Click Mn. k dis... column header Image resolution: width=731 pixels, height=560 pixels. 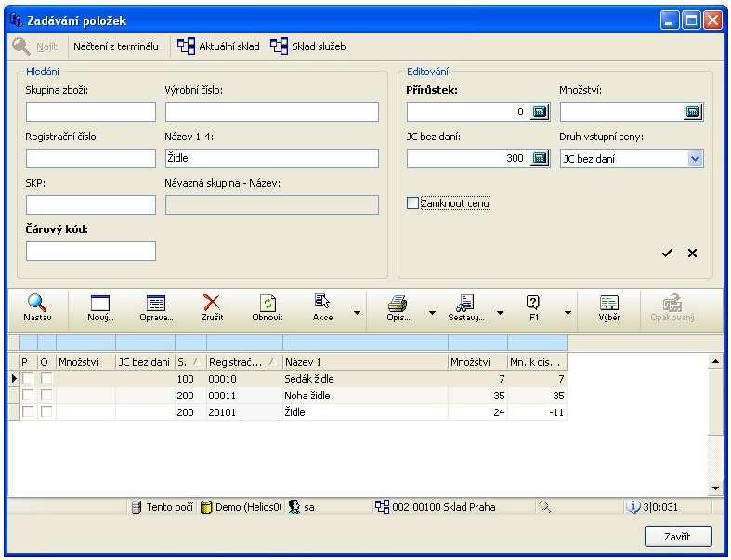(537, 362)
